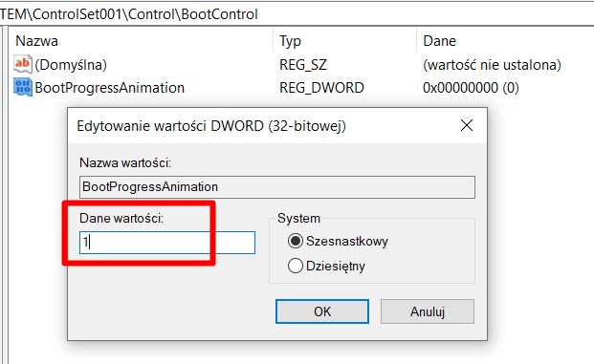Select the (Domyślna) registry value name
The image size is (594, 364).
[71, 65]
